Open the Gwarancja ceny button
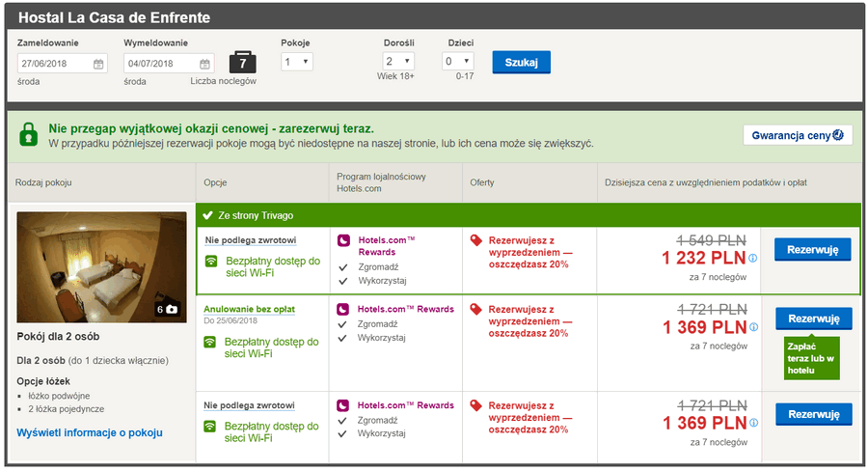868x471 pixels. point(798,135)
